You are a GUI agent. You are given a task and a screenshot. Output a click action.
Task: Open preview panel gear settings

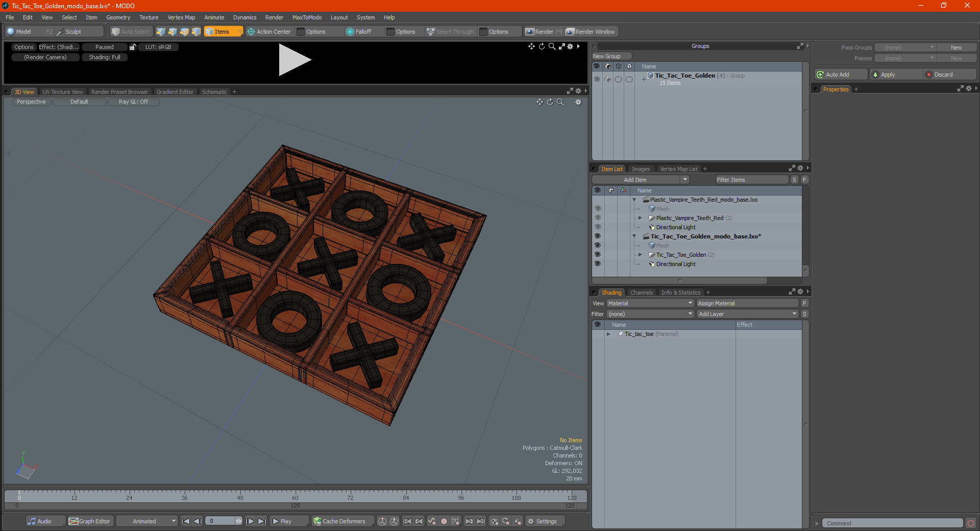tap(571, 46)
